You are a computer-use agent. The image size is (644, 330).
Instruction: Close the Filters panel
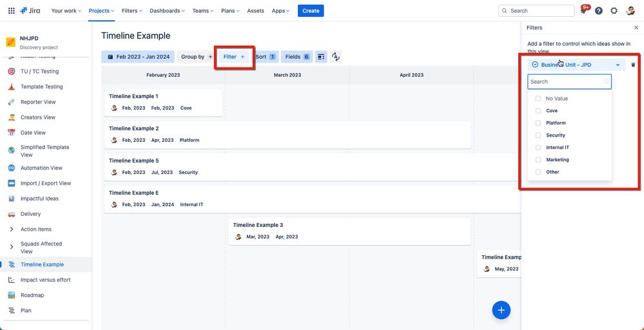636,28
